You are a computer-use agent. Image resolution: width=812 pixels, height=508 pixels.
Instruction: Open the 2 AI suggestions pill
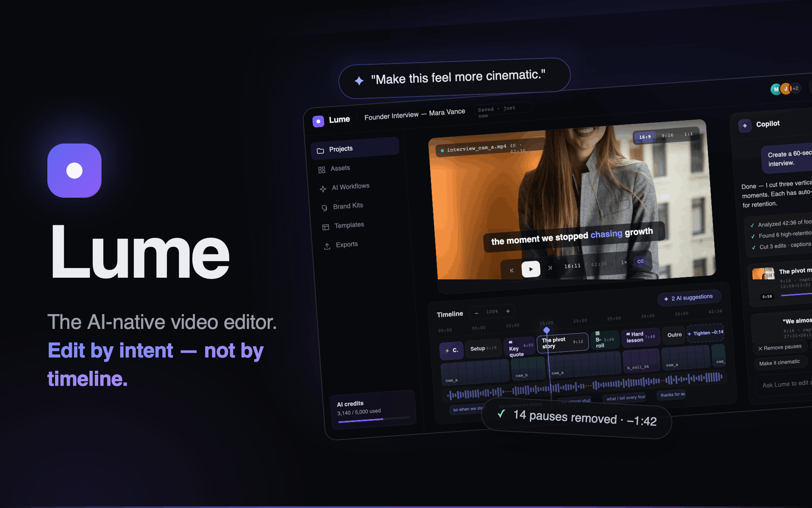point(689,298)
